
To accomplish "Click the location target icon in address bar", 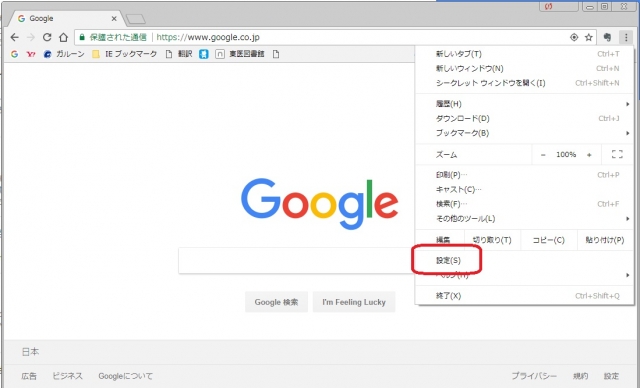I will 574,38.
